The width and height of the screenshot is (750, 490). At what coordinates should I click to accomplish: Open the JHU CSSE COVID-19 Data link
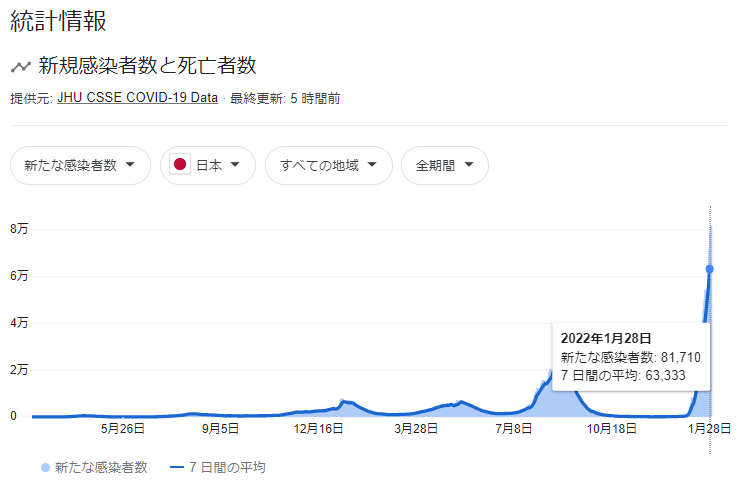tap(138, 98)
